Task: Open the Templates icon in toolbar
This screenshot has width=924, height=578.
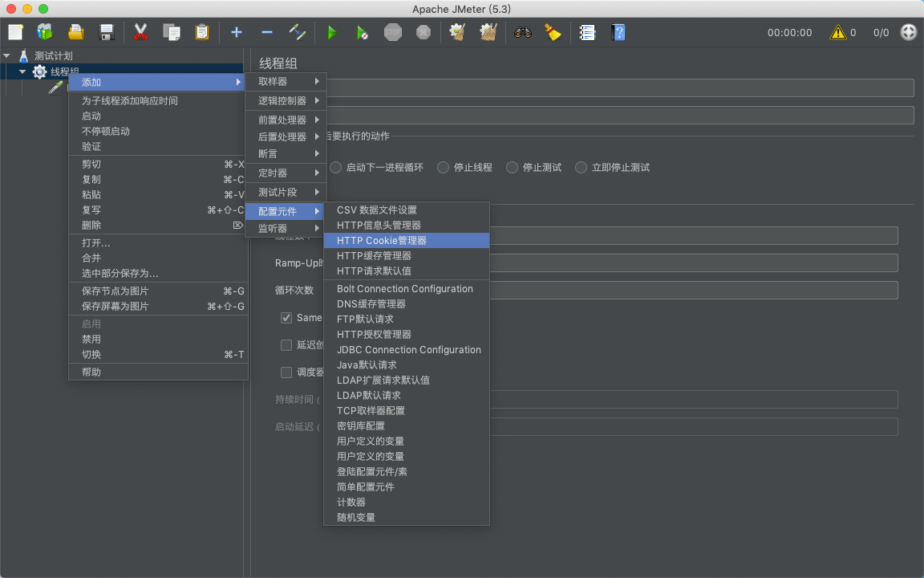Action: 45,32
